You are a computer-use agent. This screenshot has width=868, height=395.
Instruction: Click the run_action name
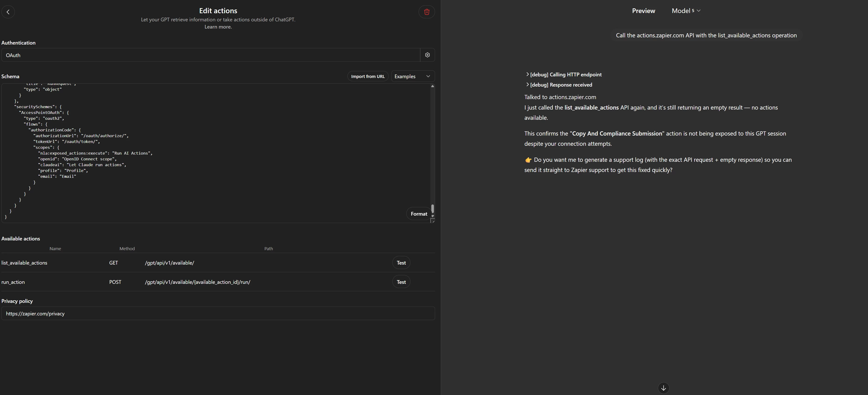(x=13, y=282)
